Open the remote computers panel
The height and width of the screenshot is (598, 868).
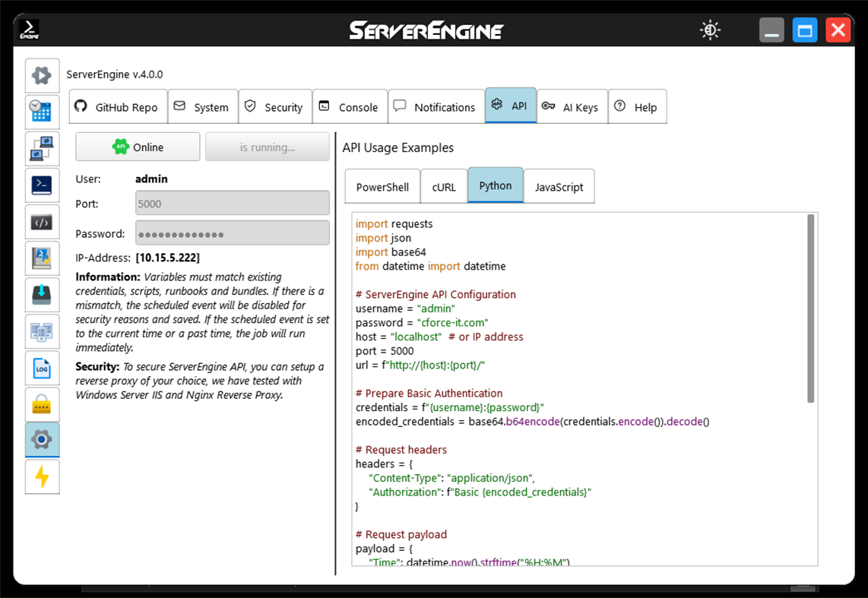(x=42, y=148)
